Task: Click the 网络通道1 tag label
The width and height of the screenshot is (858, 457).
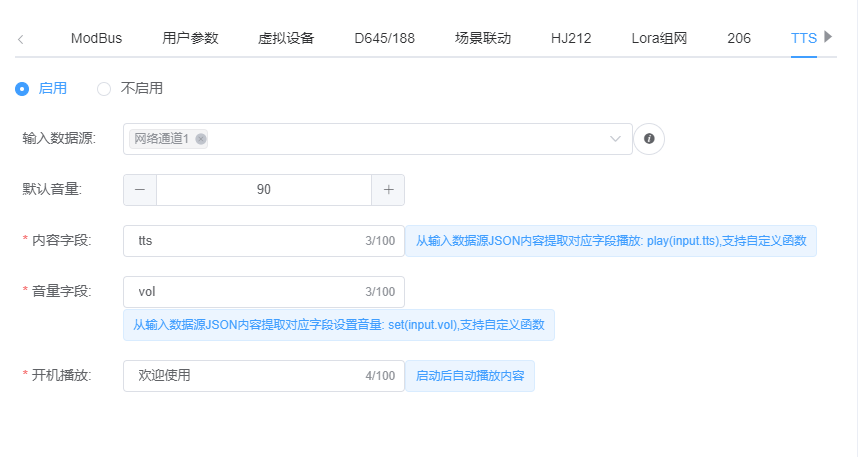Action: tap(161, 139)
